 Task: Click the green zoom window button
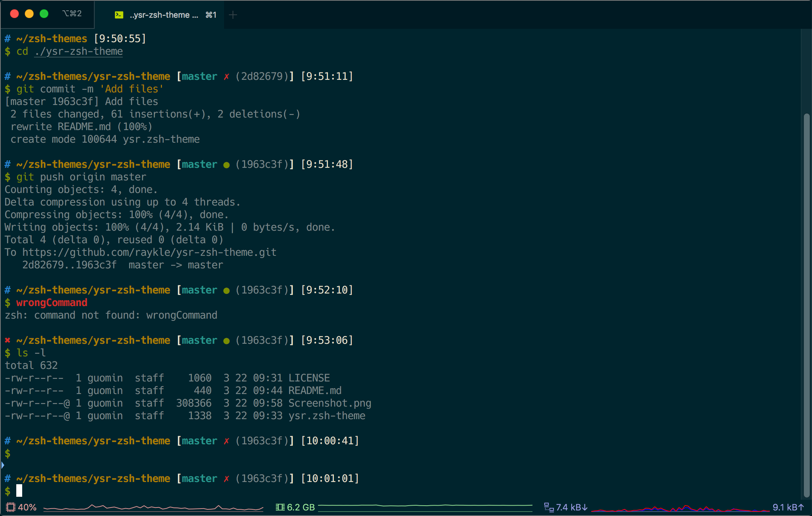pyautogui.click(x=44, y=14)
